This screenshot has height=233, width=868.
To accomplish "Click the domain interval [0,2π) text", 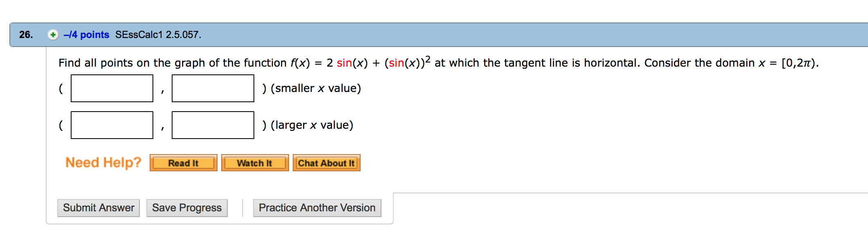I will click(x=799, y=63).
